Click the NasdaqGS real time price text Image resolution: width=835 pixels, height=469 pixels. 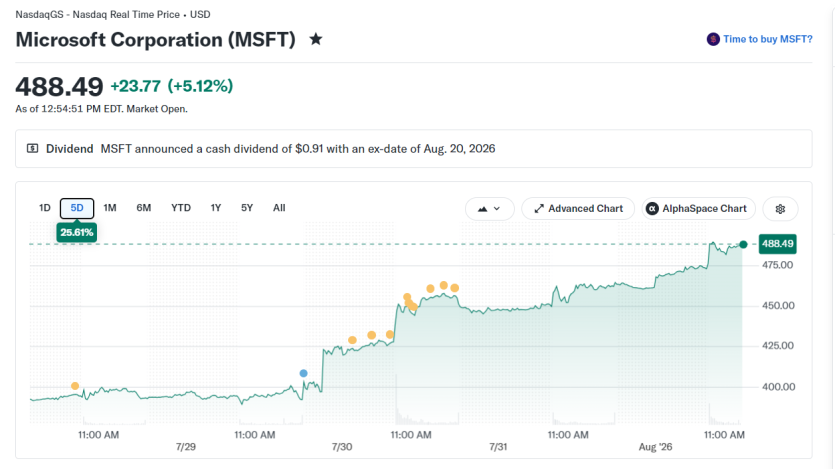[x=113, y=14]
